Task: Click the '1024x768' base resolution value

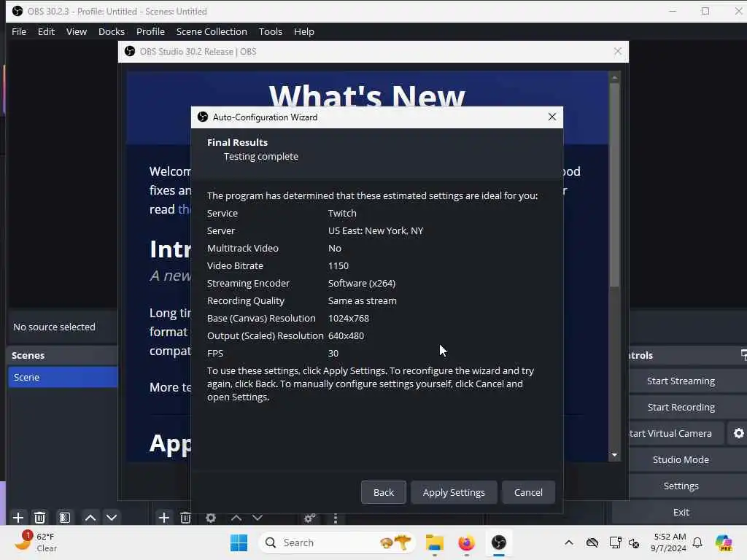Action: tap(348, 318)
